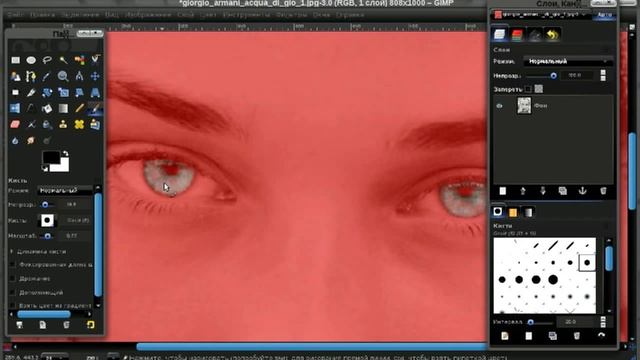Select the Ellipse Select tool
This screenshot has width=640, height=360.
pos(31,60)
